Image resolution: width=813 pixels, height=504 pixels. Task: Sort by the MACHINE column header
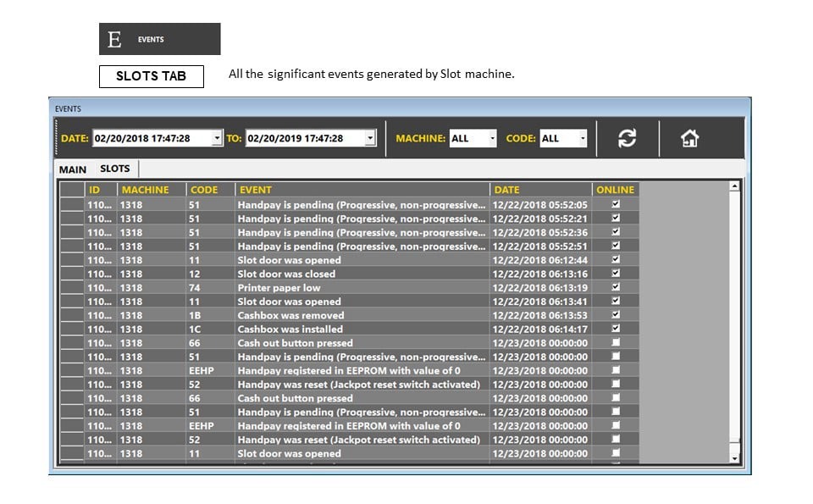tap(152, 190)
